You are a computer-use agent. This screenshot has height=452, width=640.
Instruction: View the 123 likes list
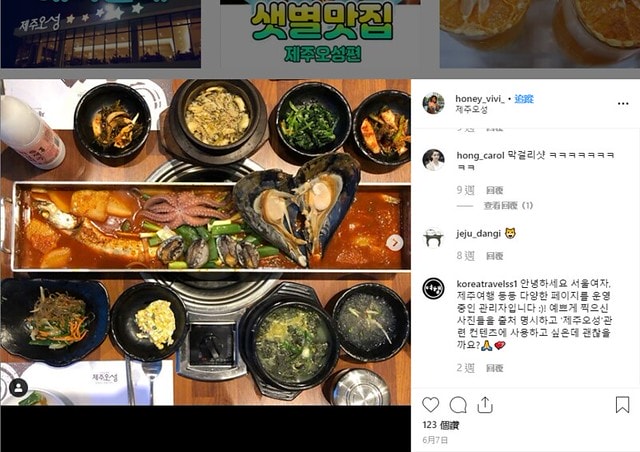440,425
